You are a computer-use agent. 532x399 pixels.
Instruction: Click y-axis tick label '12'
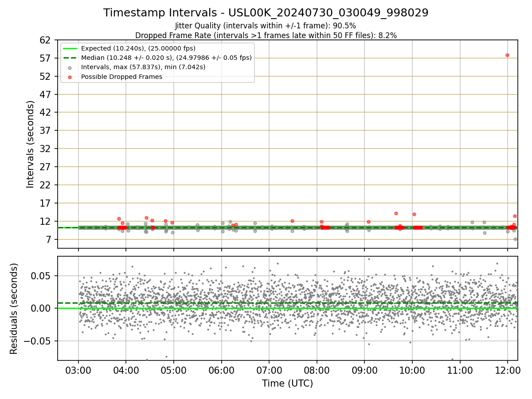coord(46,222)
